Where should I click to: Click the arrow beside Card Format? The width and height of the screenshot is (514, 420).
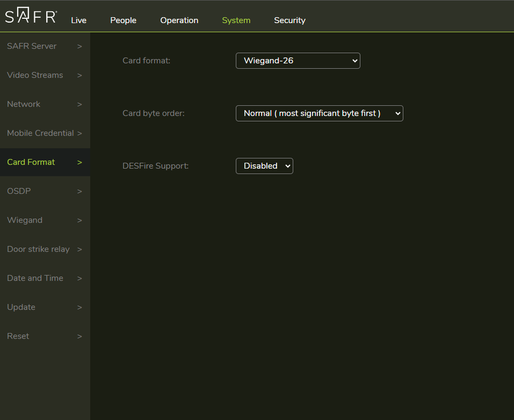click(x=79, y=162)
